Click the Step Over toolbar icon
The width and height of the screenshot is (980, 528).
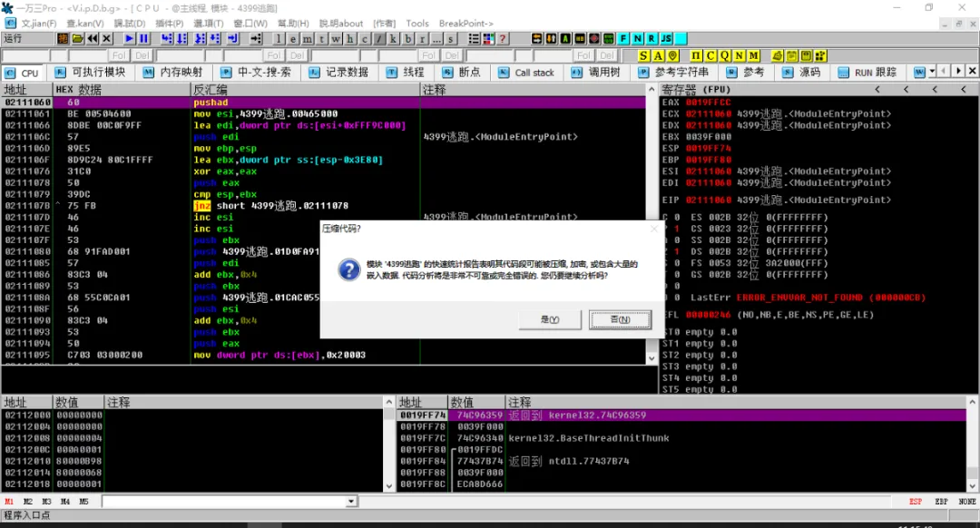(x=181, y=38)
